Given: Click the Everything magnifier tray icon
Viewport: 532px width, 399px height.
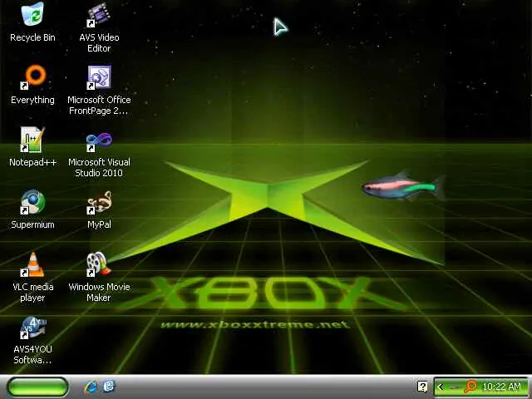Looking at the screenshot, I should (x=470, y=387).
